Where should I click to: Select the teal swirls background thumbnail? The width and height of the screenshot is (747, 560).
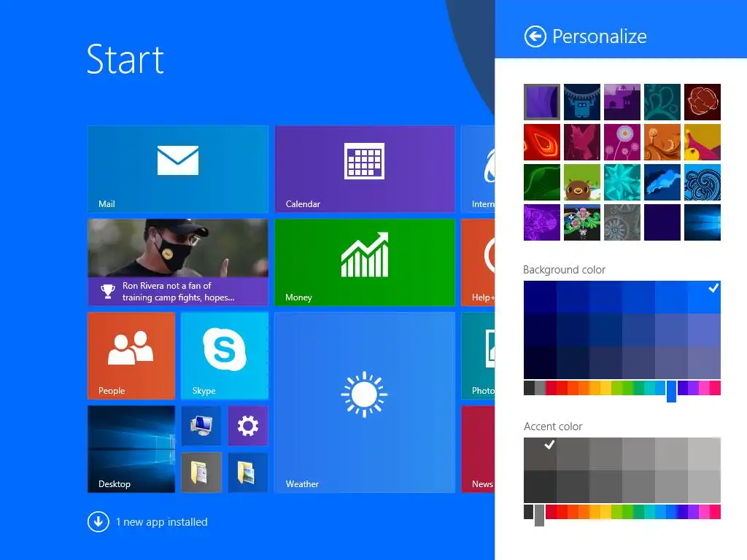pos(662,102)
